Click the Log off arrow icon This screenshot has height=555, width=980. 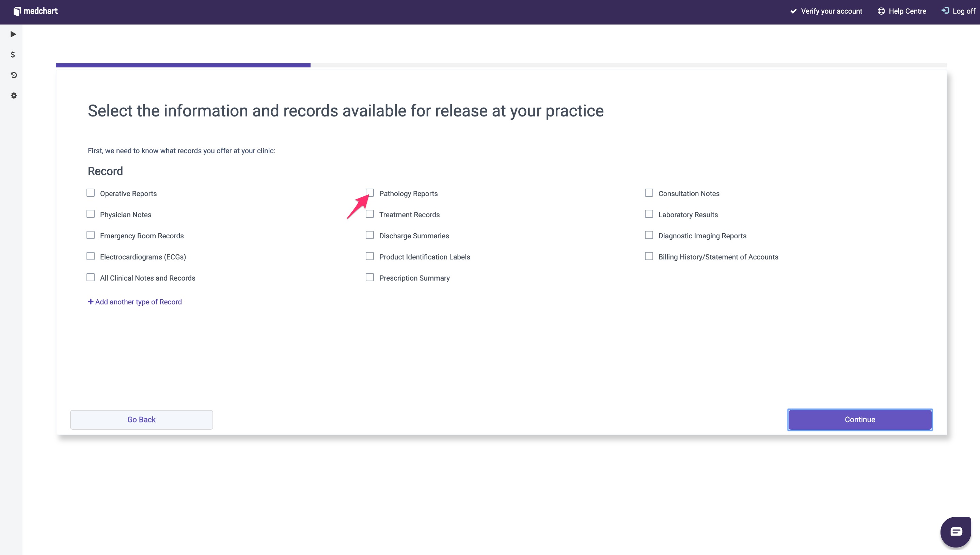pyautogui.click(x=945, y=11)
